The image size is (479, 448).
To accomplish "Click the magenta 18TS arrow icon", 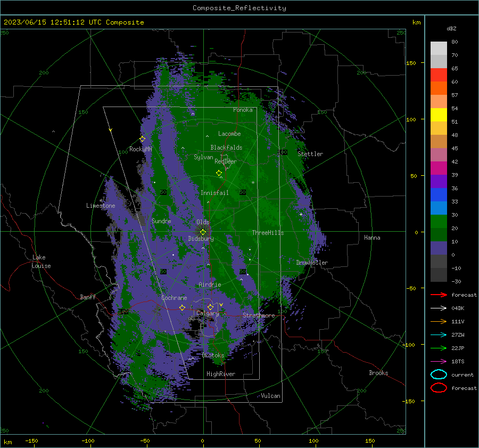I will coord(439,362).
